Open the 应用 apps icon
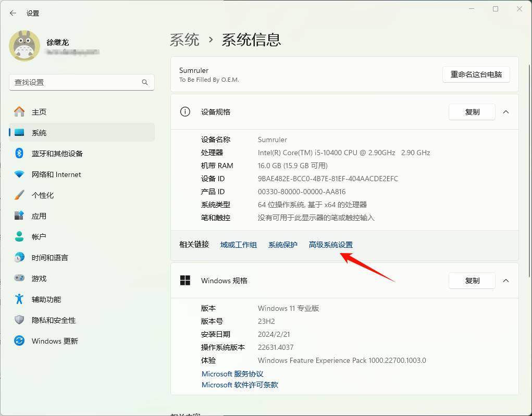Viewport: 532px width, 416px height. click(19, 216)
